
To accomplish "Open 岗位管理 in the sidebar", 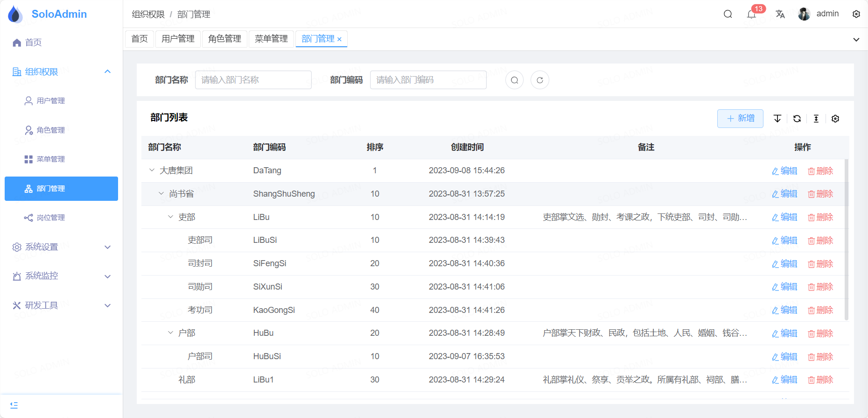I will tap(51, 218).
